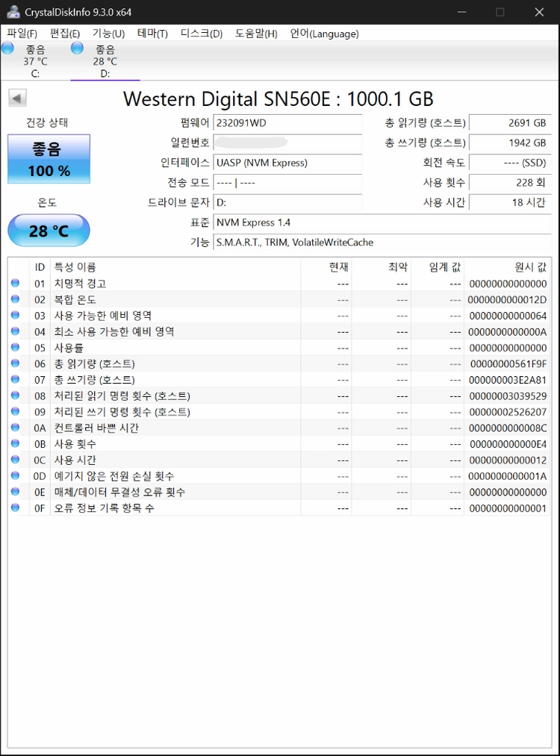560x756 pixels.
Task: Click the status dot for 복합 온도 row
Action: 16,299
